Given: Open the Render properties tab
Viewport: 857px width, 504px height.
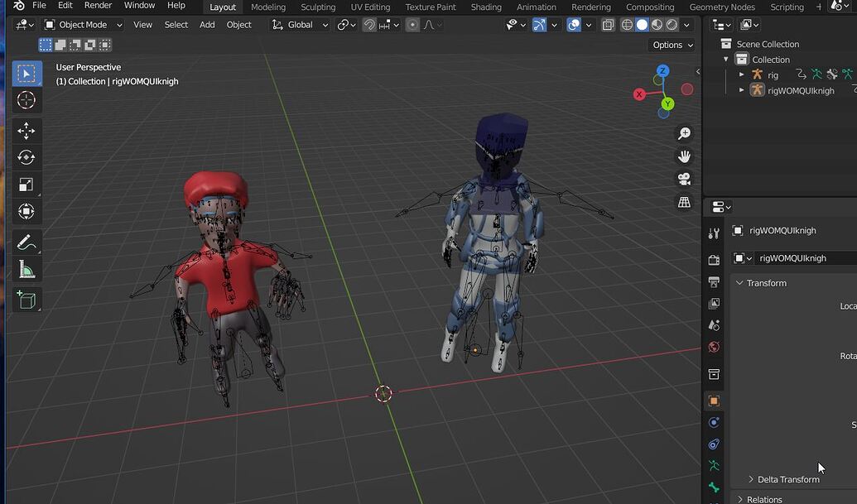Looking at the screenshot, I should (714, 260).
